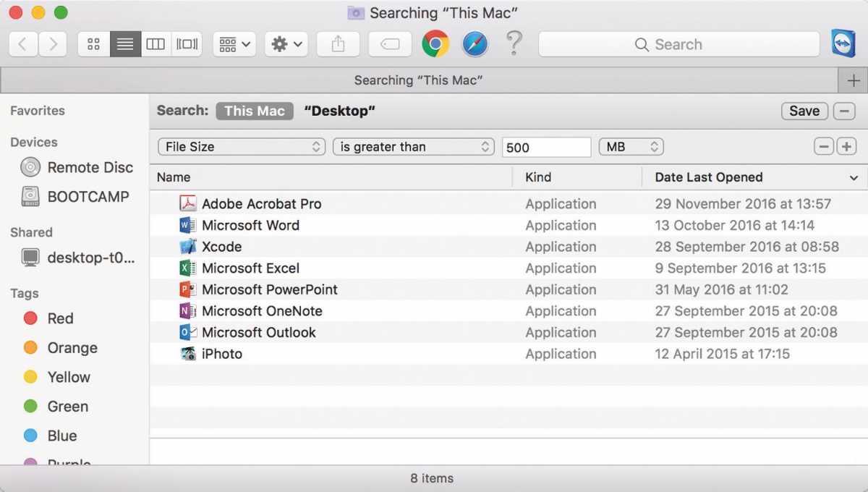
Task: Set the search scope to "Desktop"
Action: point(340,111)
